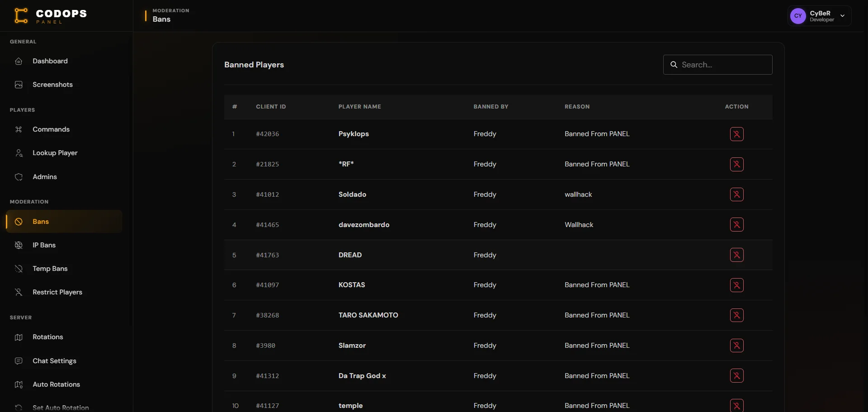Click the unban icon for TARO SAKAMOTO
Image resolution: width=868 pixels, height=412 pixels.
pos(736,315)
